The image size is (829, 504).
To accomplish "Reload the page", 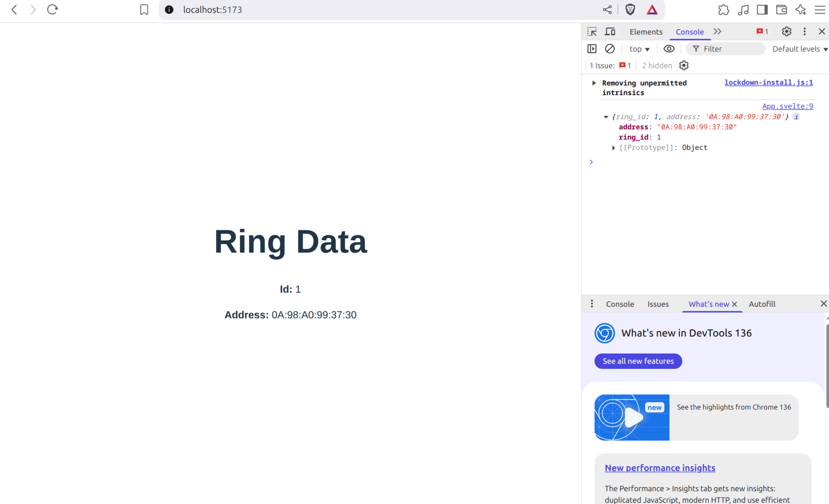I will point(53,9).
